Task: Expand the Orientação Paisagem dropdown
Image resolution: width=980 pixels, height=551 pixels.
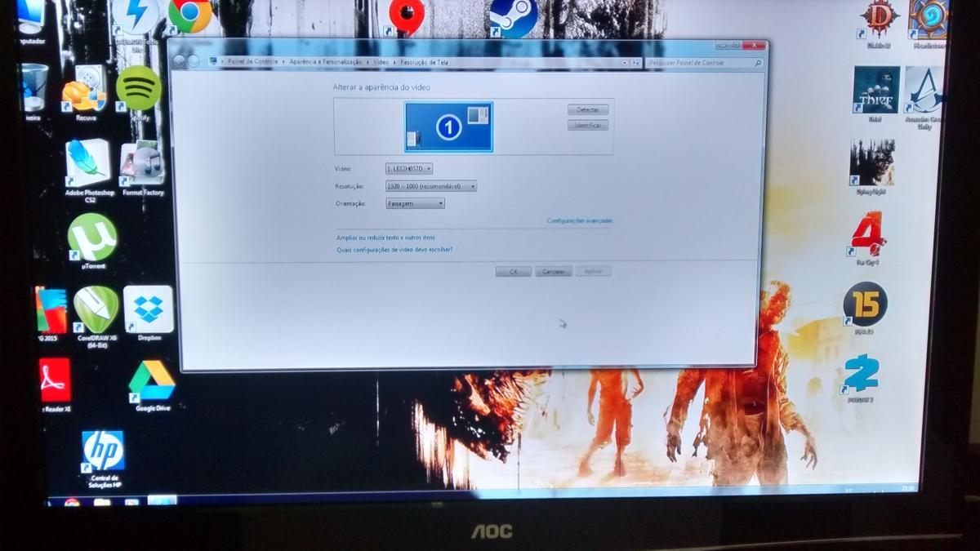Action: point(416,203)
